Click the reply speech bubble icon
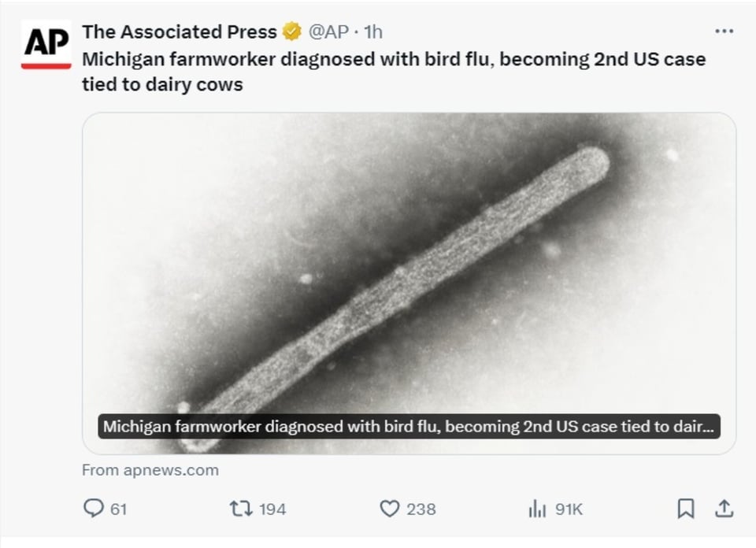The height and width of the screenshot is (548, 756). coord(94,509)
